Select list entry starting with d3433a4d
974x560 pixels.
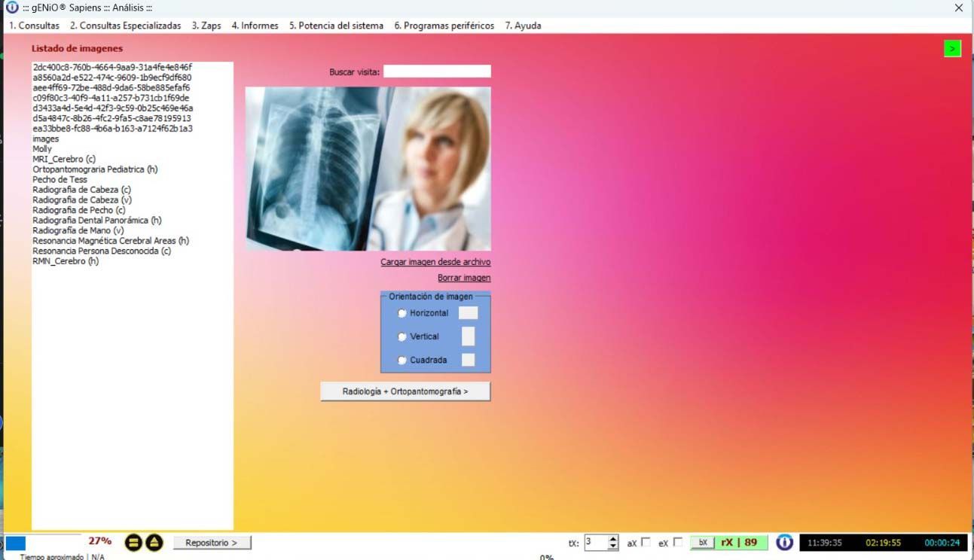point(113,108)
